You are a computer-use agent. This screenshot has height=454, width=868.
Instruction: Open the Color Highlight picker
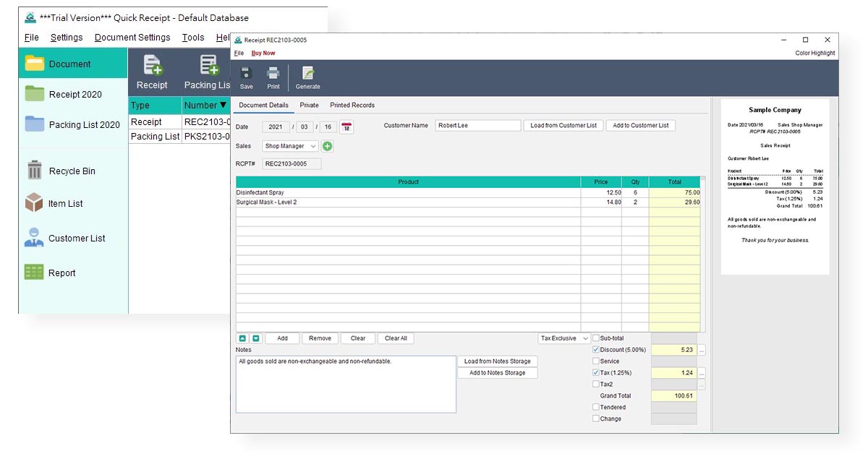816,53
